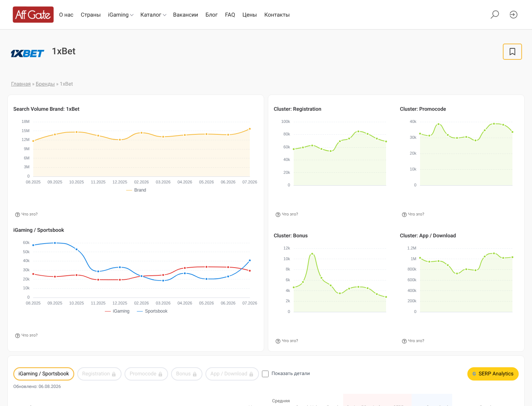
Task: Click Что это? under Search Volume Brand chart
Action: point(30,214)
